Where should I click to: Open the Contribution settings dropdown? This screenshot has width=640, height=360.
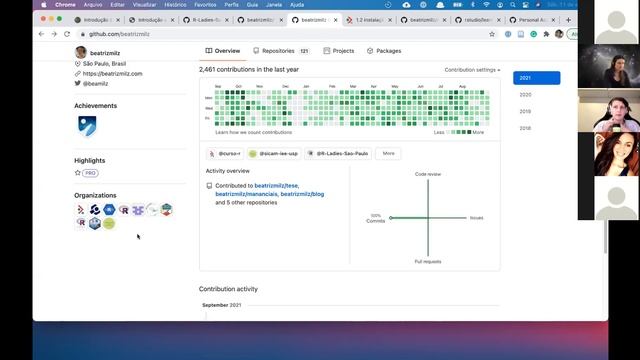[472, 70]
